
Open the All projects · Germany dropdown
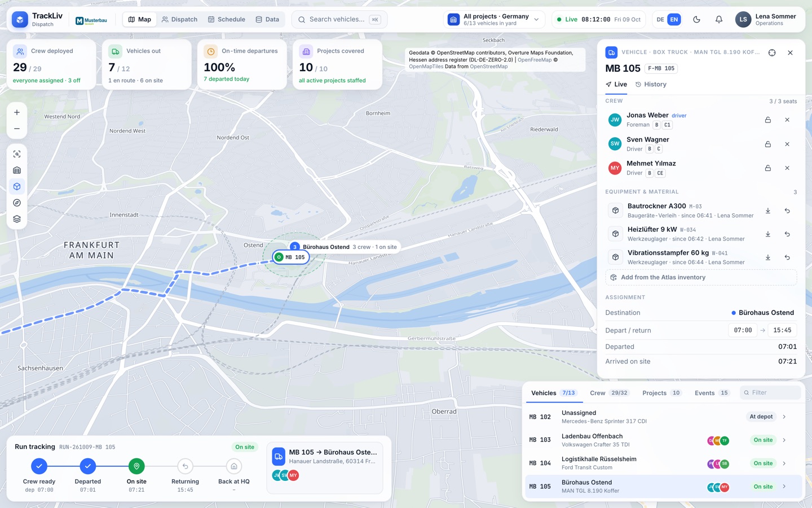(x=495, y=19)
